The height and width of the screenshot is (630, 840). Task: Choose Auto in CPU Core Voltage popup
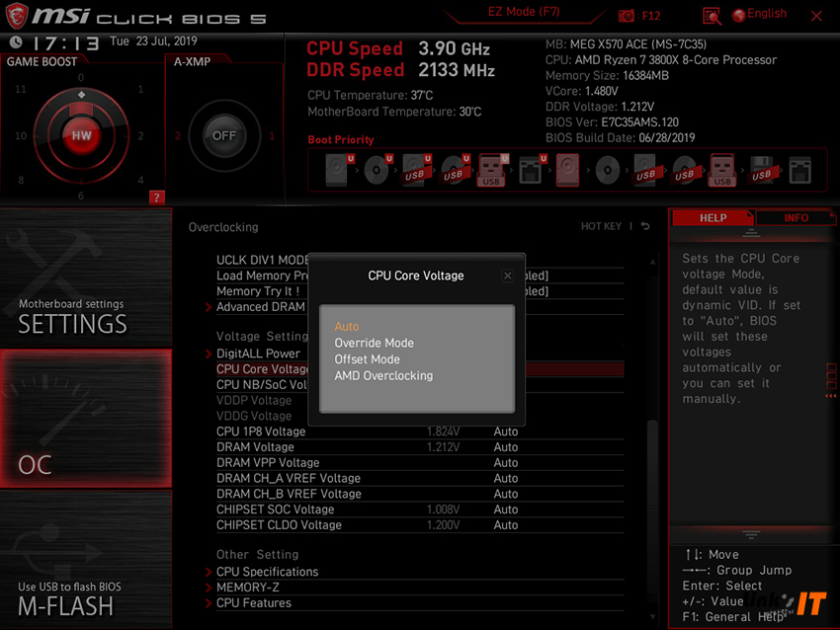pos(347,327)
